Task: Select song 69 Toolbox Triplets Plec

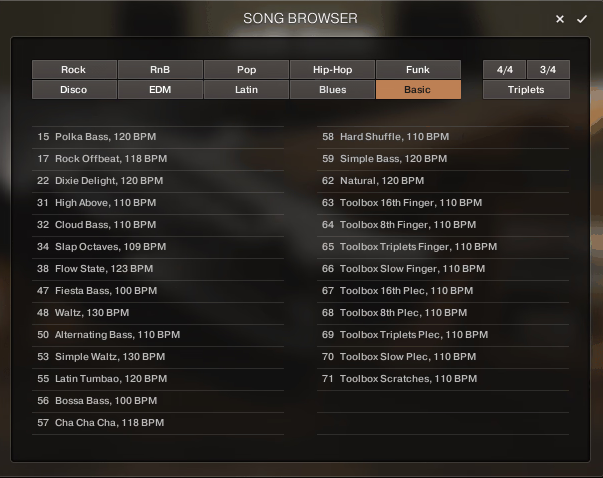Action: tap(443, 335)
